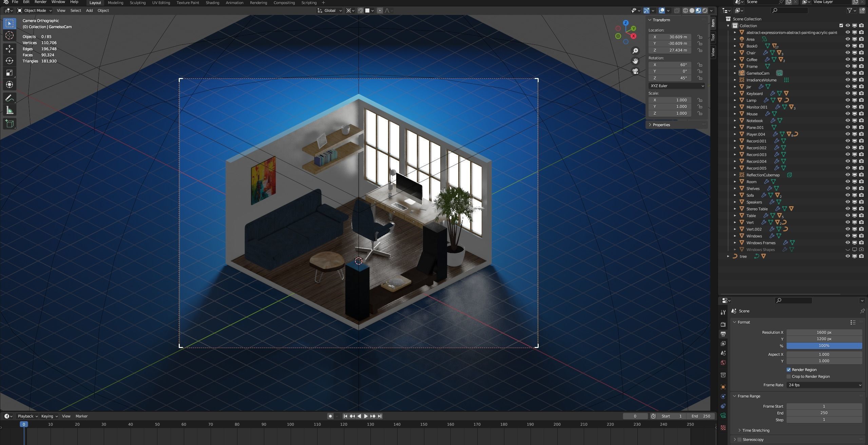Activate the Annotate pencil tool
The width and height of the screenshot is (868, 445).
pyautogui.click(x=9, y=98)
